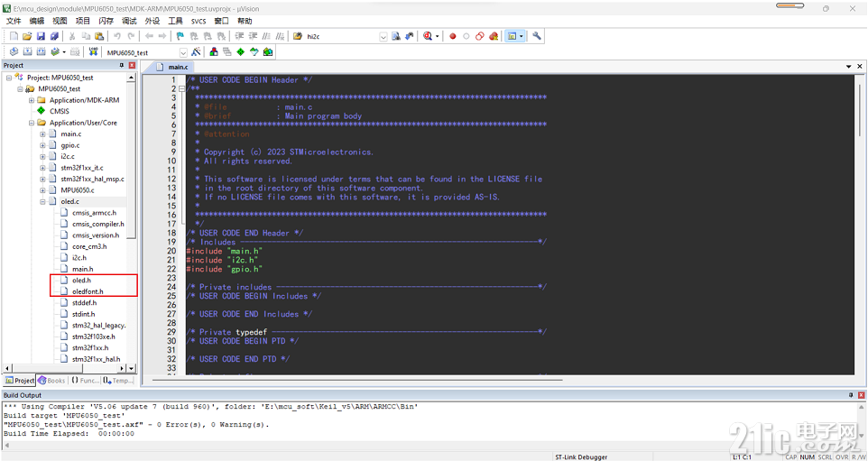Expand the Application/MDK-ARM folder
The image size is (868, 461).
32,100
